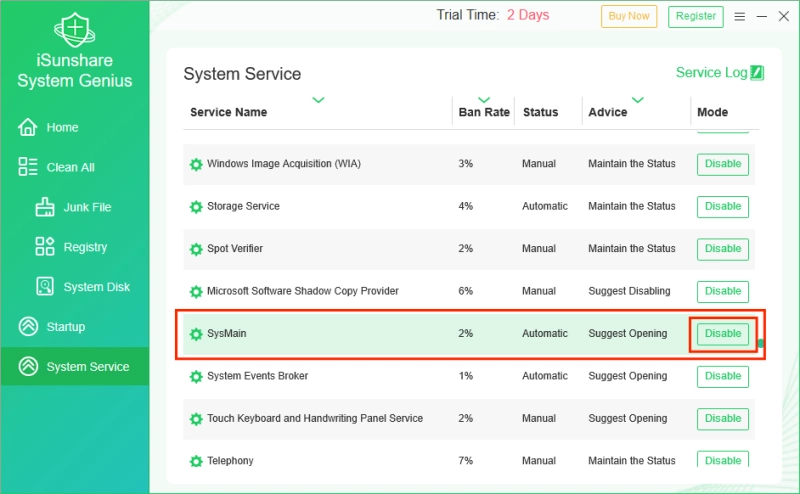The image size is (800, 494).
Task: Click the Startup up-arrow circle icon
Action: pos(28,326)
